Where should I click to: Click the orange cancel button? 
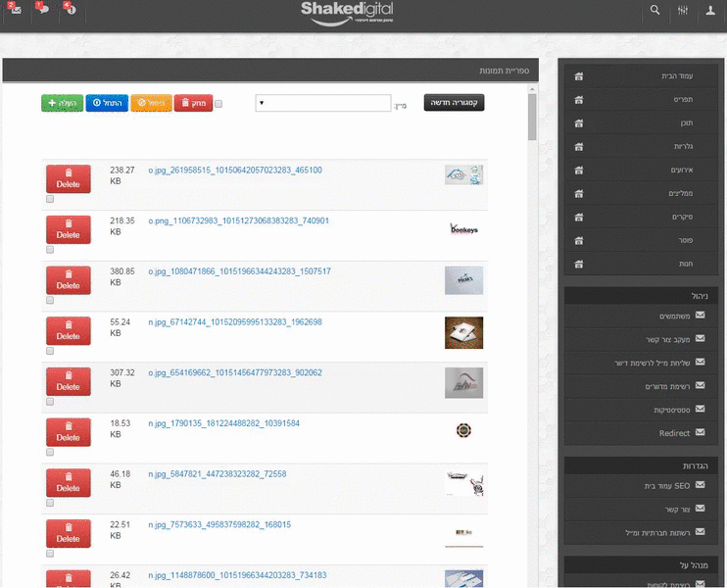click(151, 103)
